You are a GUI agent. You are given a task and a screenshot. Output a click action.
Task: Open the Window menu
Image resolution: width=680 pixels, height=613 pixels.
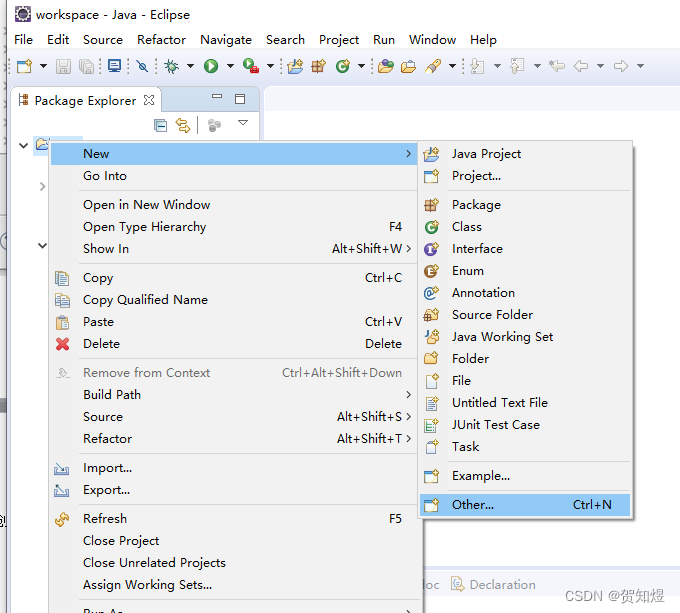click(432, 40)
